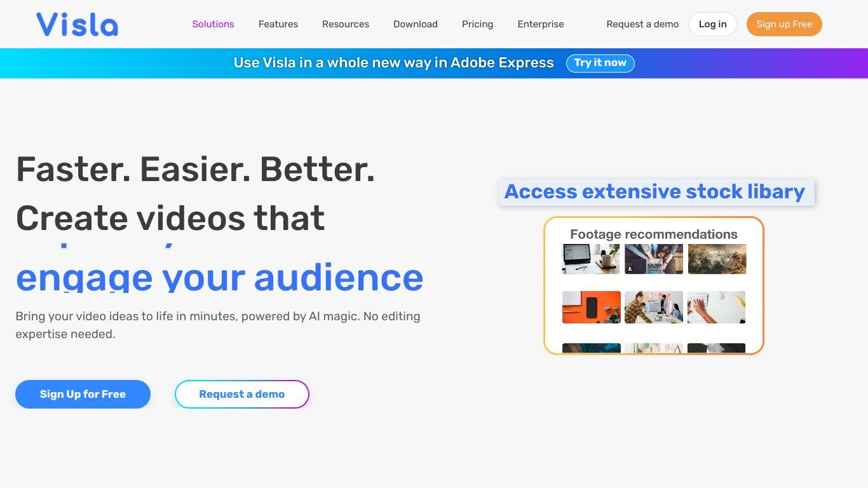The width and height of the screenshot is (868, 488).
Task: Click the Log in button
Action: point(712,24)
